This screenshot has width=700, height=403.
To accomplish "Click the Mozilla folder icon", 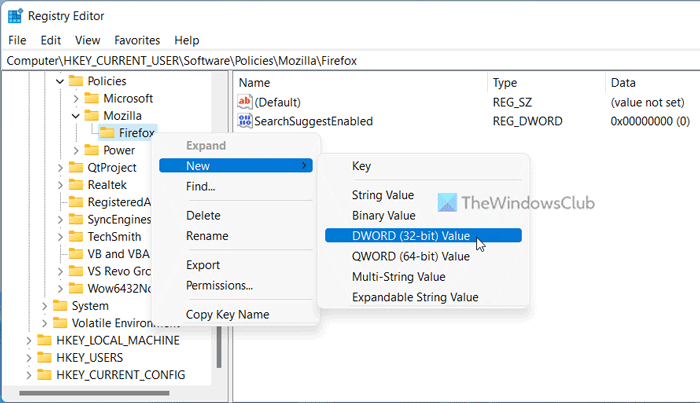I will point(92,116).
